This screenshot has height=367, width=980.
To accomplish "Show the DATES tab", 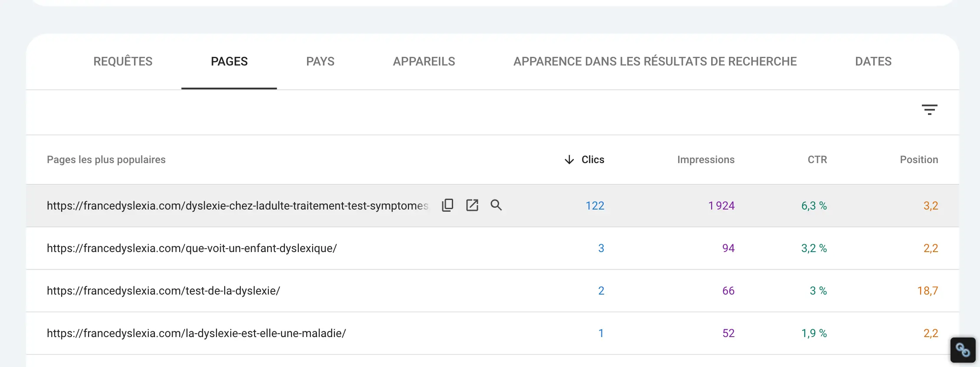I will pos(873,62).
